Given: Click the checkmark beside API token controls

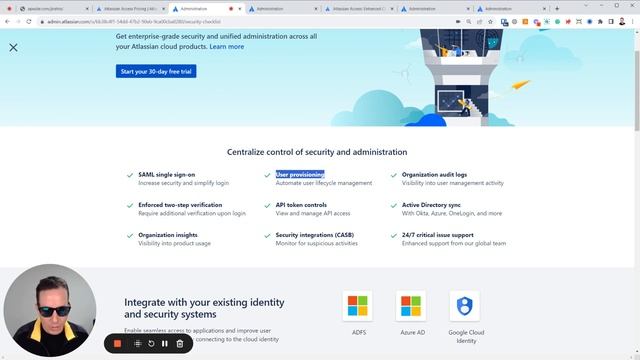Looking at the screenshot, I should [x=267, y=205].
